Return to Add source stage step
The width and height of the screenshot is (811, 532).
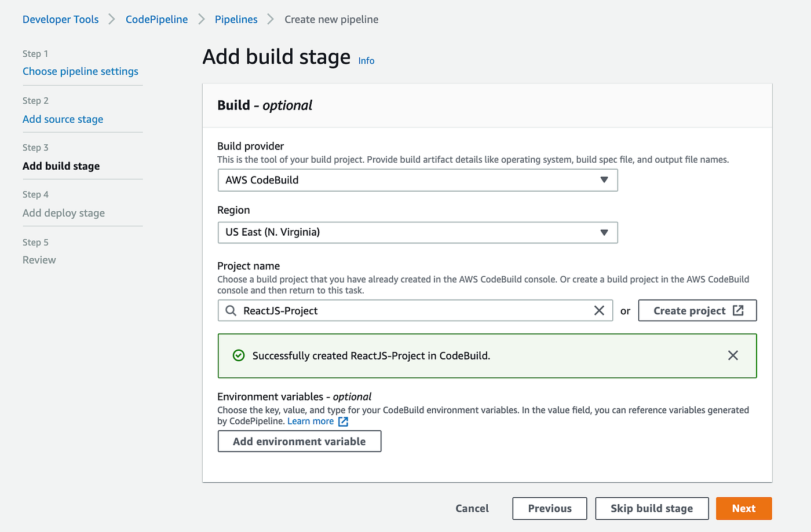click(x=63, y=119)
